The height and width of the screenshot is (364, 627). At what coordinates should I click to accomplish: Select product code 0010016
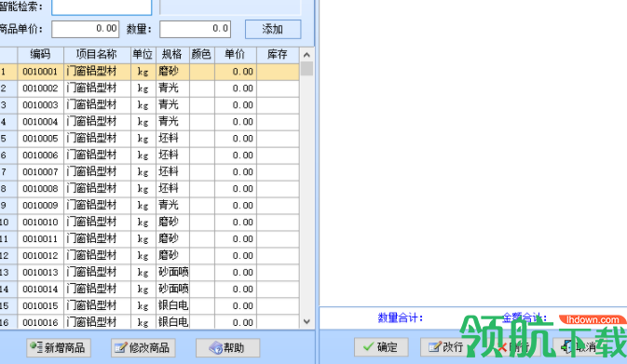40,322
